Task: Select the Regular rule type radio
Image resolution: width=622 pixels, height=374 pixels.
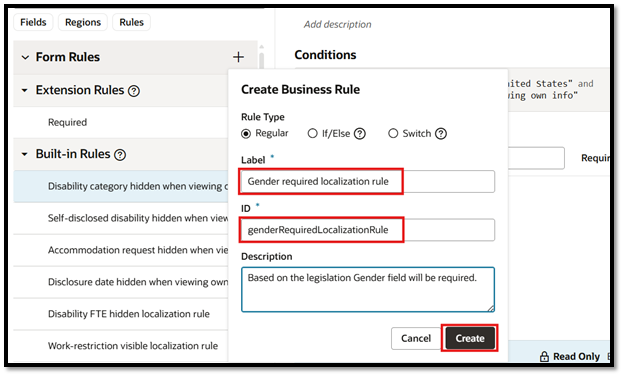Action: click(x=246, y=134)
